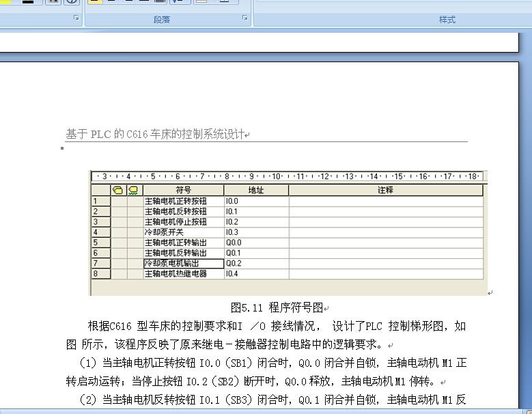Click the 地址 column header
The image size is (532, 414).
pos(256,190)
